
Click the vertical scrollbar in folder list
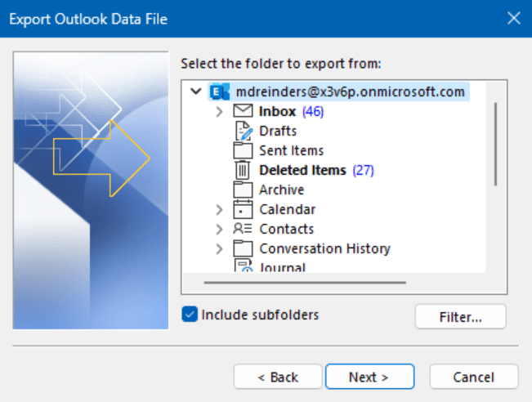coord(496,144)
